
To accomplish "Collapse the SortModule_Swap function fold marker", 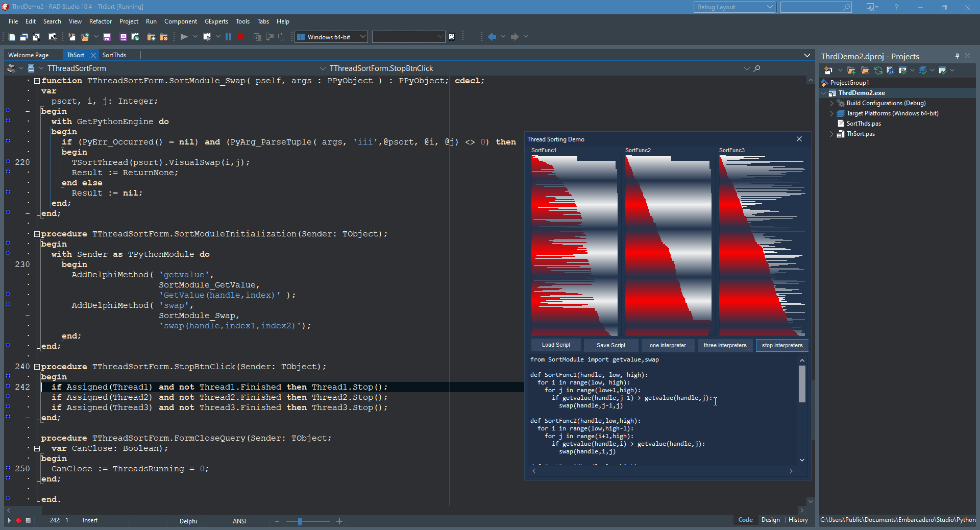I will 37,81.
